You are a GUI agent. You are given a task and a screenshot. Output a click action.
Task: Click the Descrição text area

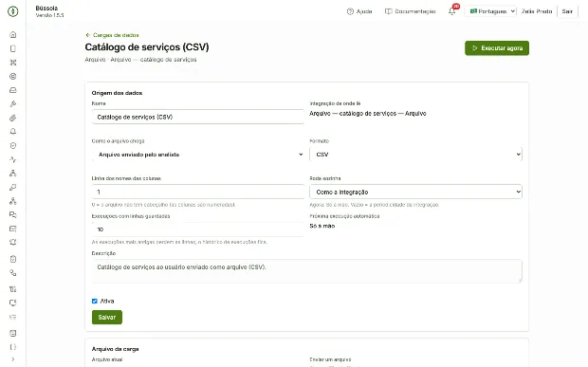pyautogui.click(x=306, y=270)
